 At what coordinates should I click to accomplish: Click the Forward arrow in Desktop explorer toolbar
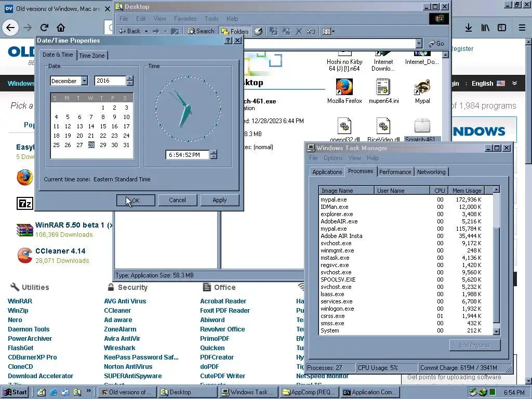tap(156, 31)
